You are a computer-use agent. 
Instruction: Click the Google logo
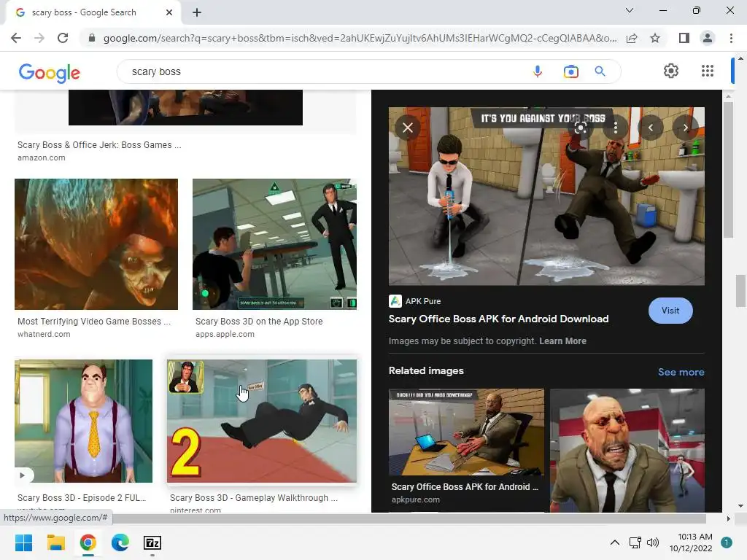(x=50, y=73)
